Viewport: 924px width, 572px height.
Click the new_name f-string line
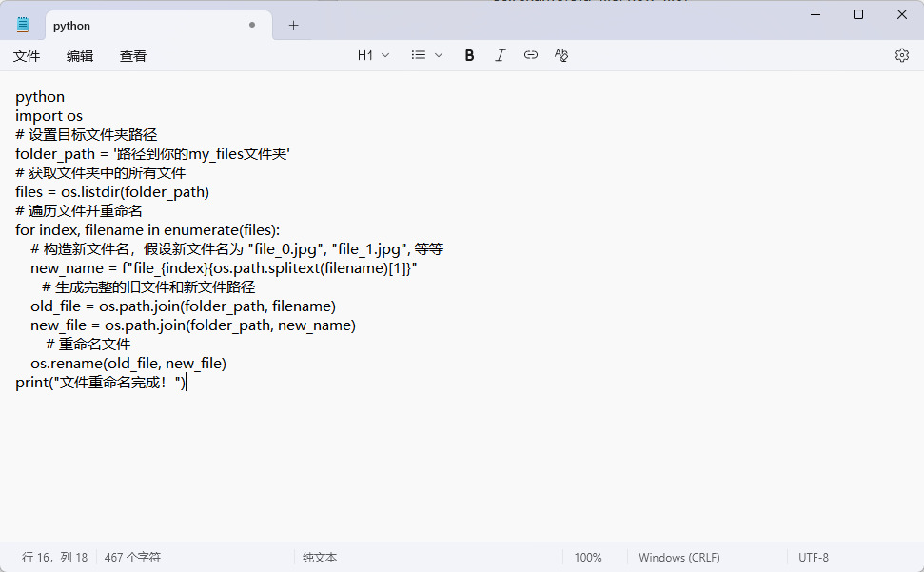tap(224, 268)
